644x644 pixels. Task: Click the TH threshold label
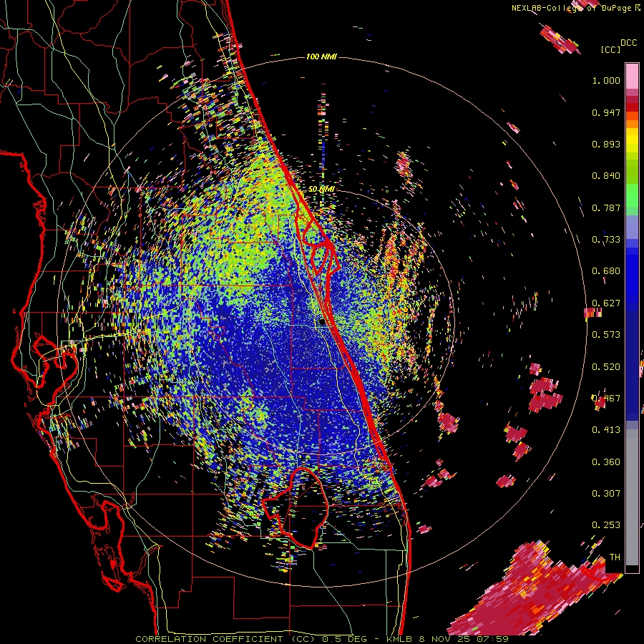point(615,557)
